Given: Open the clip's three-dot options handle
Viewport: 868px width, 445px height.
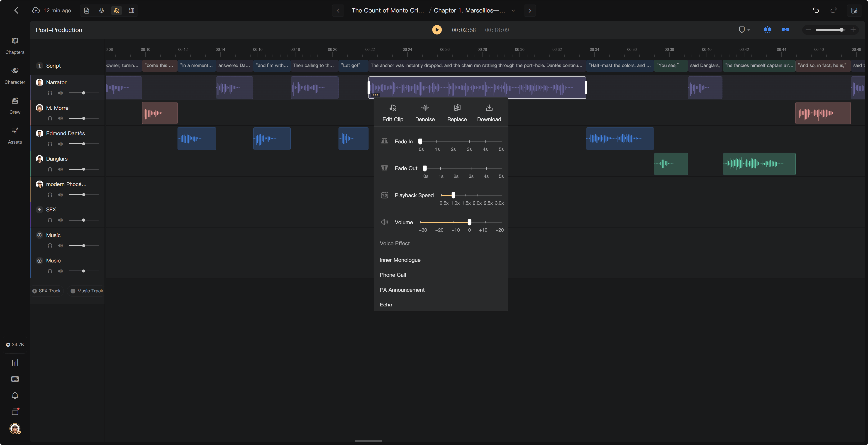Looking at the screenshot, I should (x=375, y=95).
